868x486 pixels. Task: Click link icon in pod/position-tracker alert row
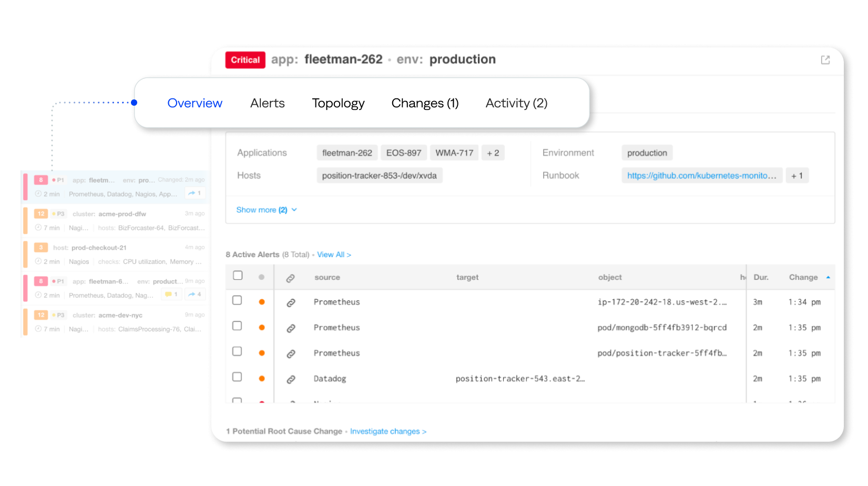[x=291, y=354]
